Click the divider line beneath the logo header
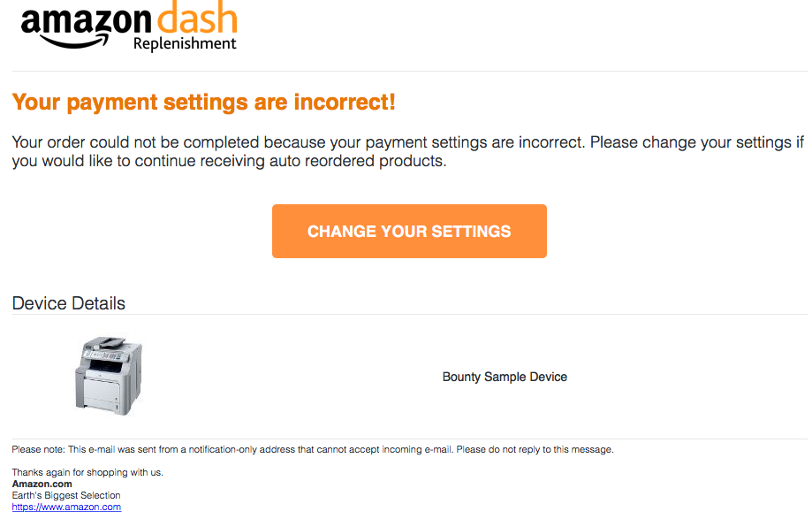Image resolution: width=812 pixels, height=519 pixels. [409, 71]
